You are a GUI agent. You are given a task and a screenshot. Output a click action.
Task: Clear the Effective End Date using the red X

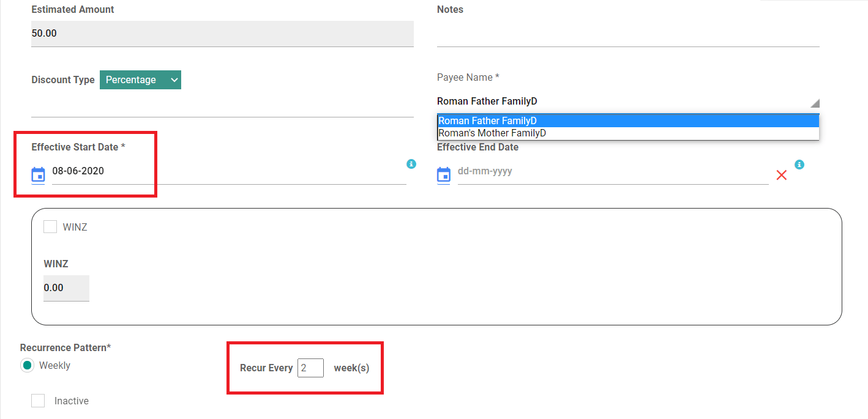(782, 175)
